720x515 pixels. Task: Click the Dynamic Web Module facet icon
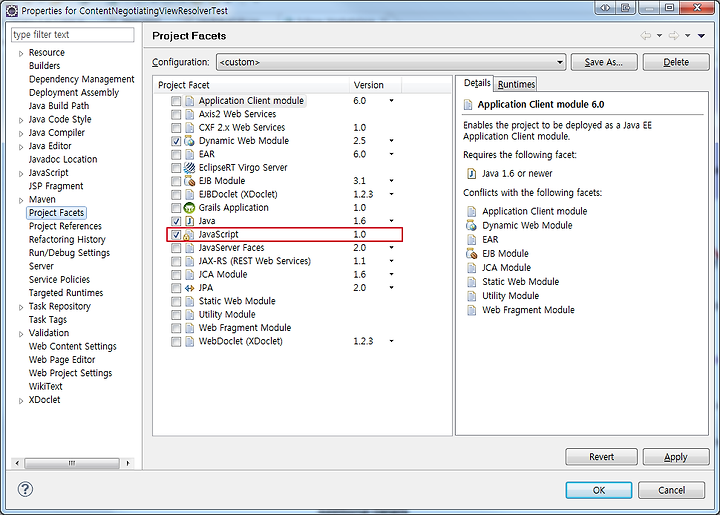(x=189, y=141)
